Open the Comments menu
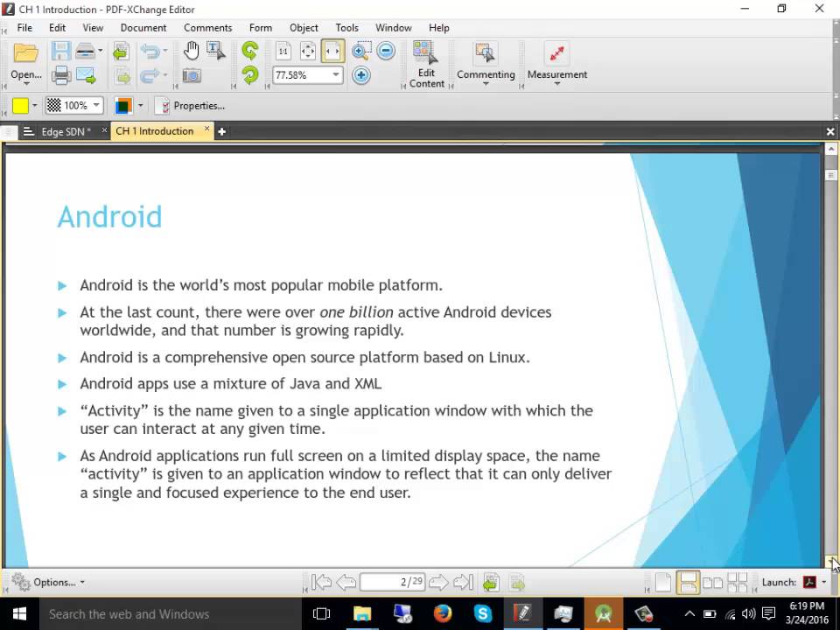840x630 pixels. (208, 28)
